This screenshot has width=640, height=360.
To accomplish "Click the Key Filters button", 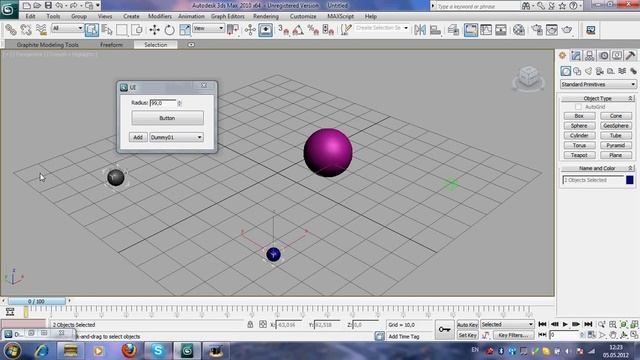I will [x=513, y=335].
